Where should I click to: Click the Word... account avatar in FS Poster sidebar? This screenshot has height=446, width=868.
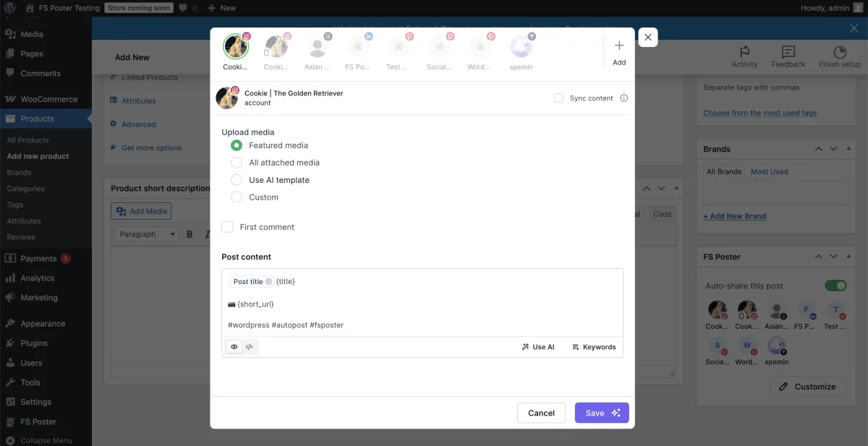point(747,346)
